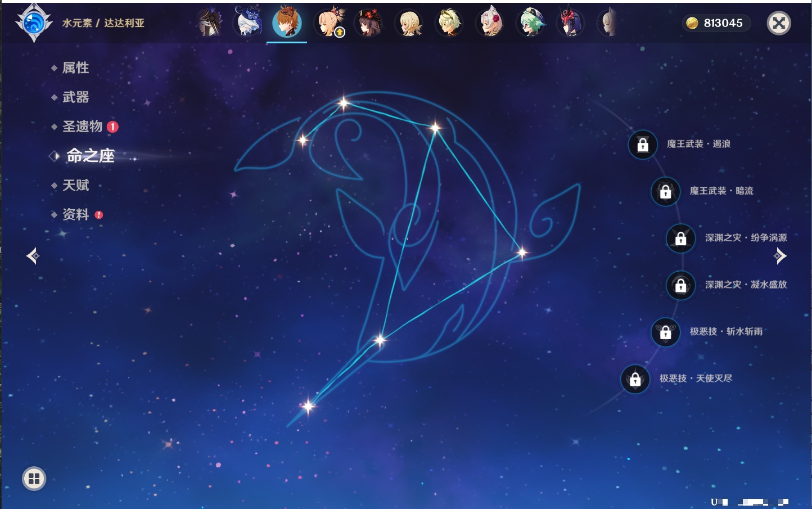Switch to the 天赋 talents tab
The image size is (812, 509).
(75, 185)
